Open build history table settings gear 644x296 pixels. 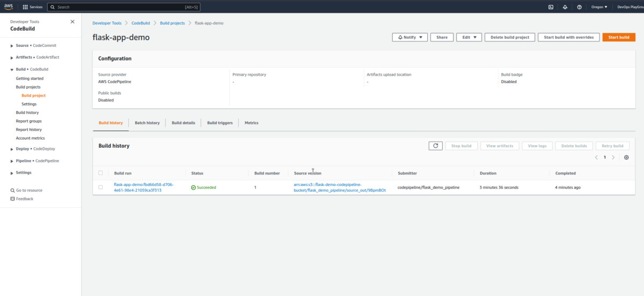click(x=626, y=157)
